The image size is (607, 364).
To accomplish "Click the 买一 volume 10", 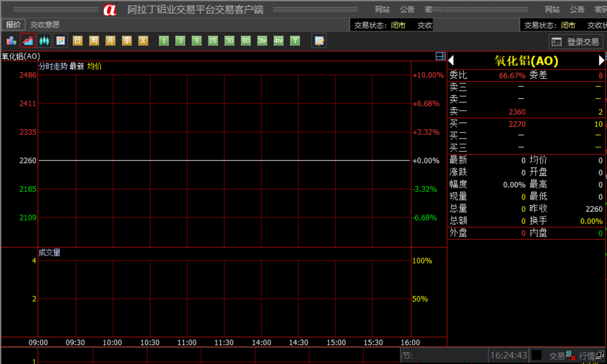I will click(x=599, y=124).
